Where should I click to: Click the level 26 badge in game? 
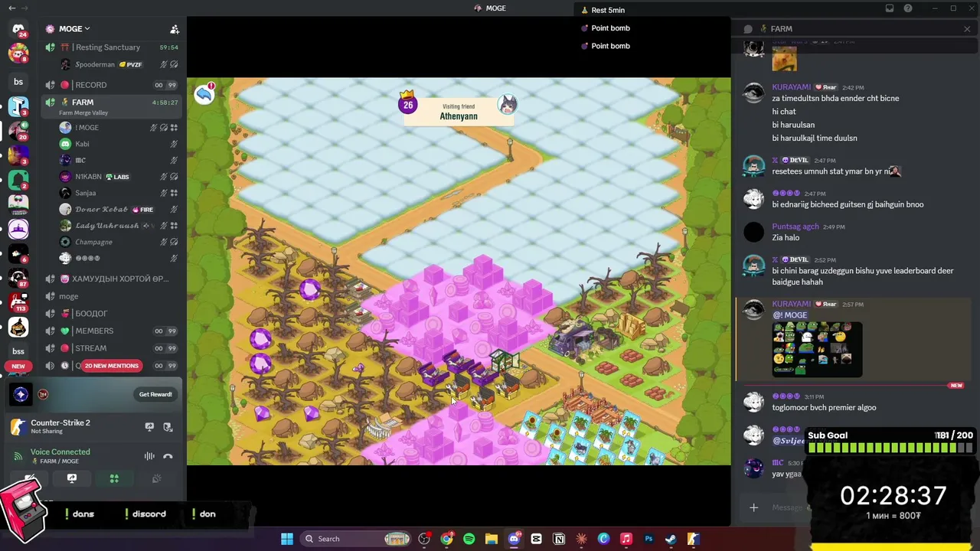[407, 103]
